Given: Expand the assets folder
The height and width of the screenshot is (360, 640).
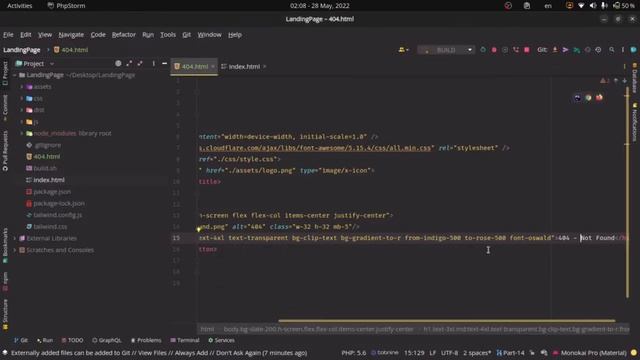Looking at the screenshot, I should click(x=22, y=87).
